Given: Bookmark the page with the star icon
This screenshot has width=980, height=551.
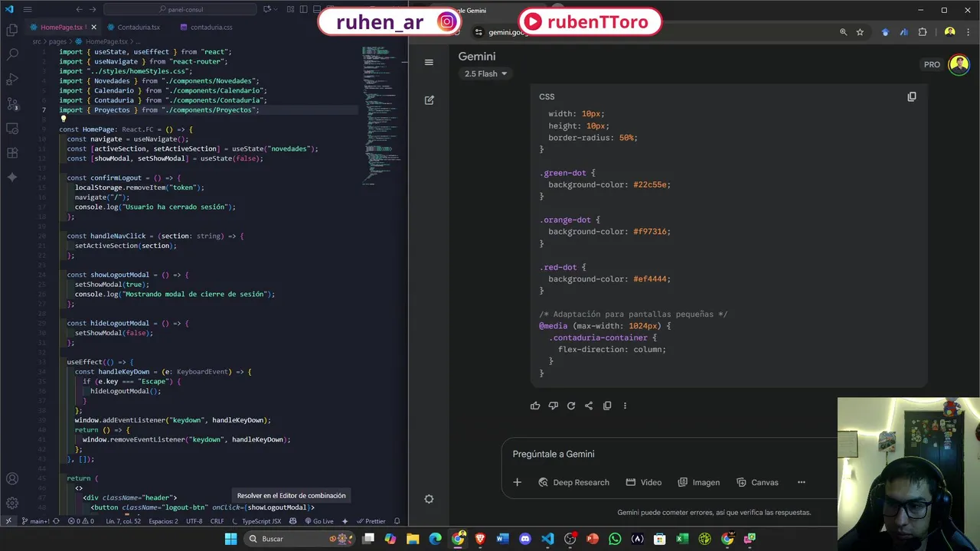Looking at the screenshot, I should tap(860, 32).
